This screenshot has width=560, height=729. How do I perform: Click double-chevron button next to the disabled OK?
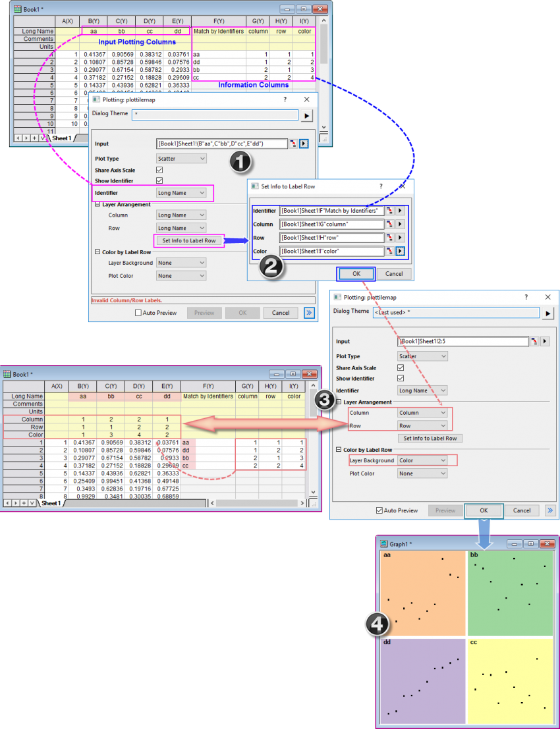[x=309, y=313]
